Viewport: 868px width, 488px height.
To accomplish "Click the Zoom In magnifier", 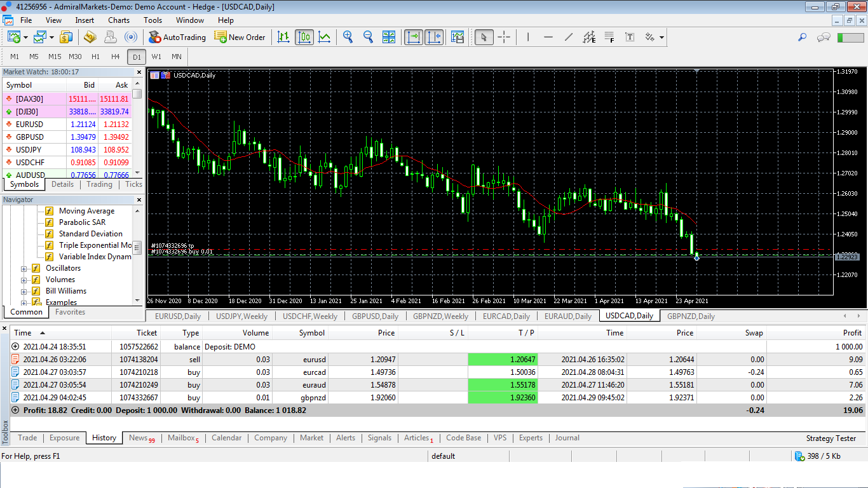I will (x=348, y=37).
